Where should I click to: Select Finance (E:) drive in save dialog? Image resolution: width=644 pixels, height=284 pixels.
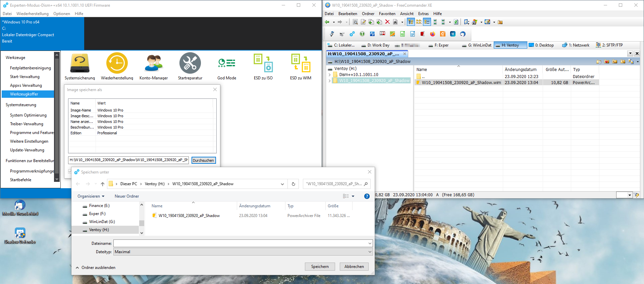point(99,206)
